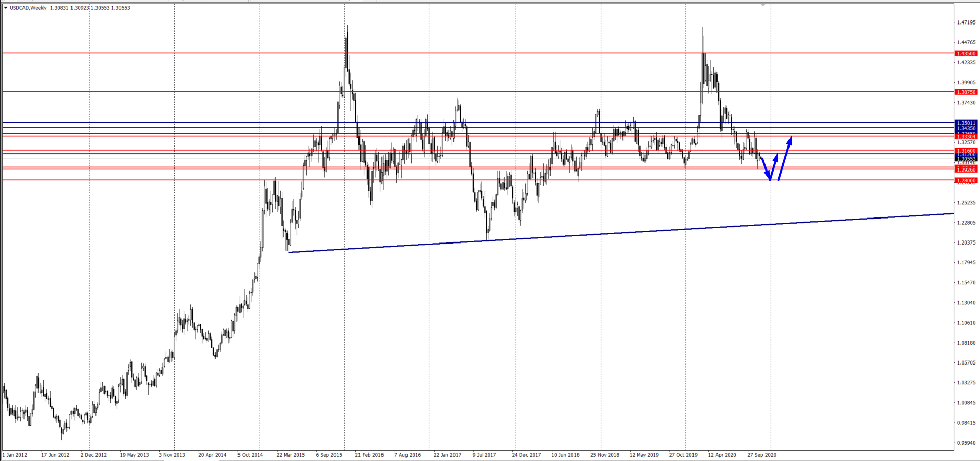
Task: Select the ascending dark blue trendline
Action: [613, 233]
